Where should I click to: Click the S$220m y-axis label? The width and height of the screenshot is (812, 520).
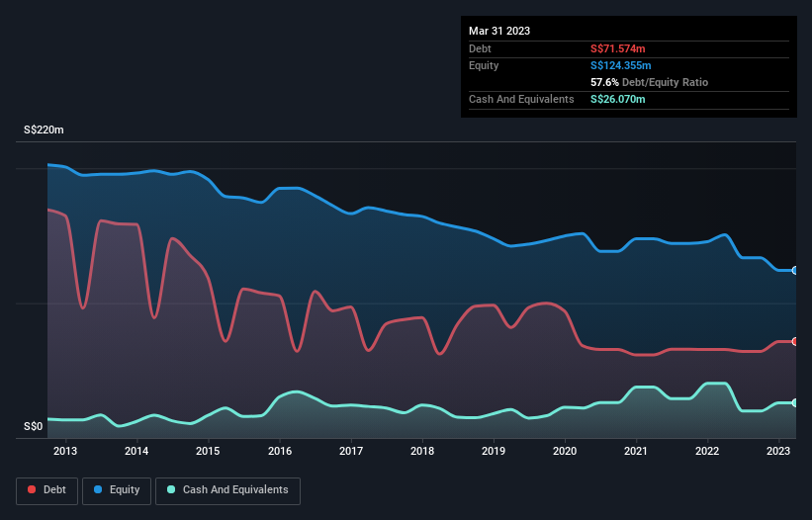(44, 130)
